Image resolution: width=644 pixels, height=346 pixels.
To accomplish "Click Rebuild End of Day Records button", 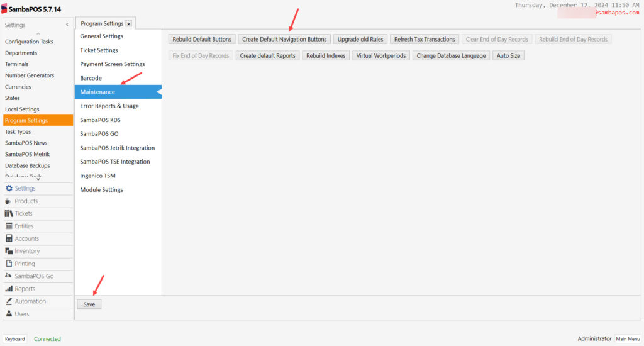I will click(573, 40).
